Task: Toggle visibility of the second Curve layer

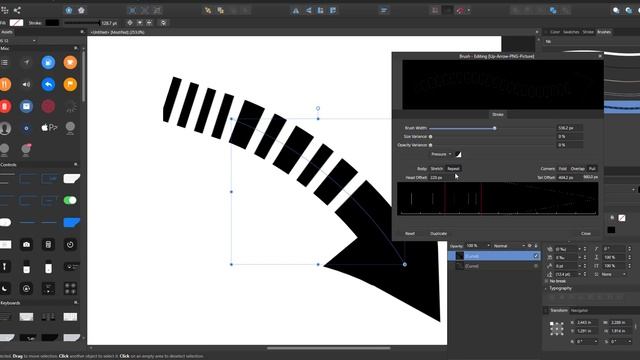Action: pos(536,266)
